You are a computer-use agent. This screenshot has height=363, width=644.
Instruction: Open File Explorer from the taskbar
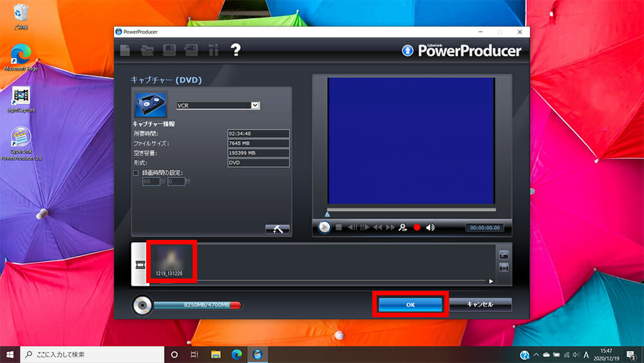click(216, 355)
